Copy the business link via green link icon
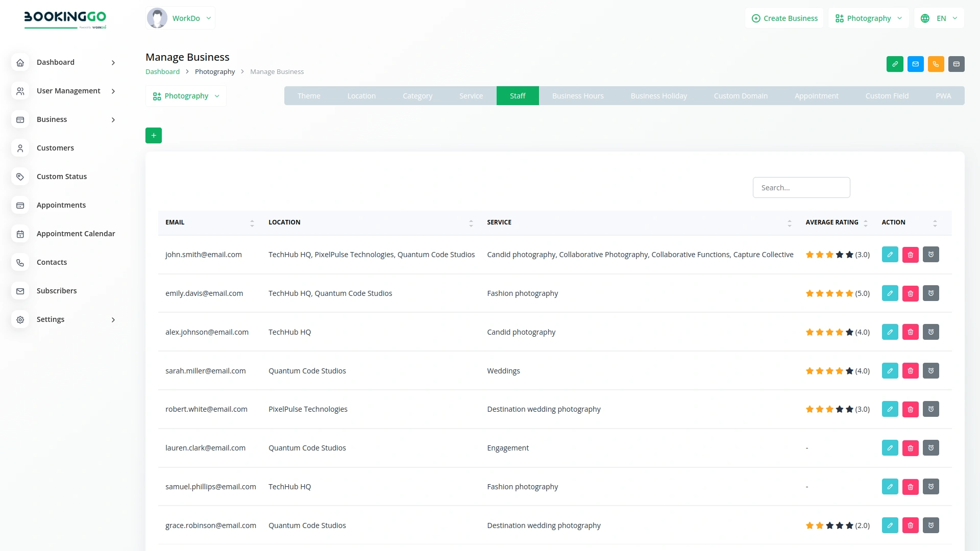Viewport: 980px width, 551px height. 895,64
